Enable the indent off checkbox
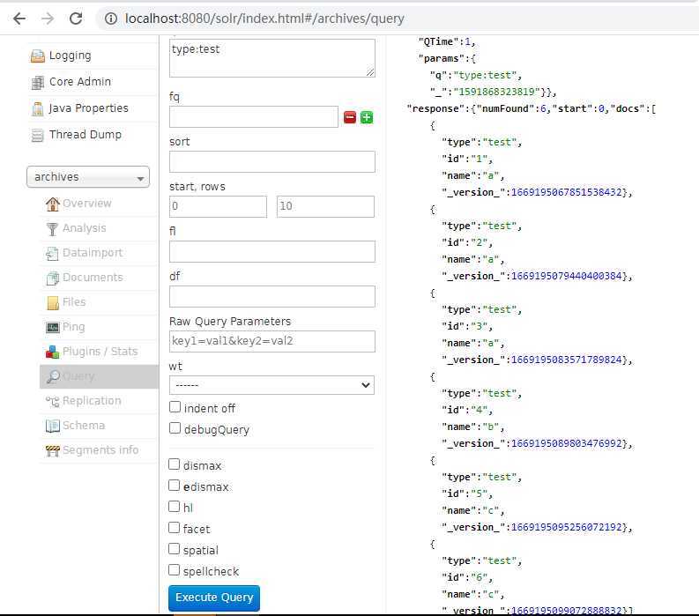The height and width of the screenshot is (616, 699). [x=175, y=407]
